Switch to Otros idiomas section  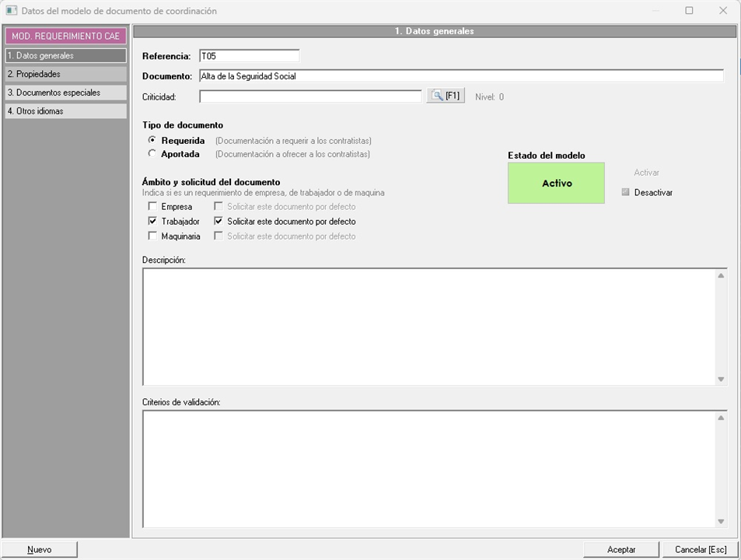point(65,111)
